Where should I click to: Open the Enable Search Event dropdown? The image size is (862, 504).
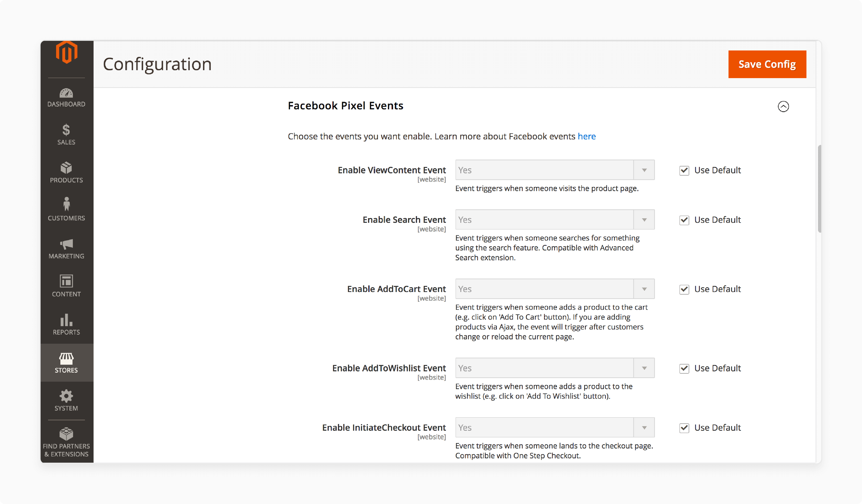[555, 219]
